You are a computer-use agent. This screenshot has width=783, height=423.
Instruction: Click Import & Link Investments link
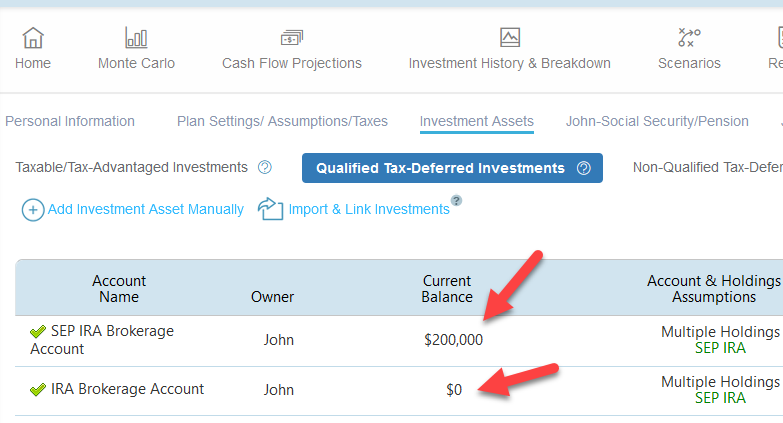point(369,209)
